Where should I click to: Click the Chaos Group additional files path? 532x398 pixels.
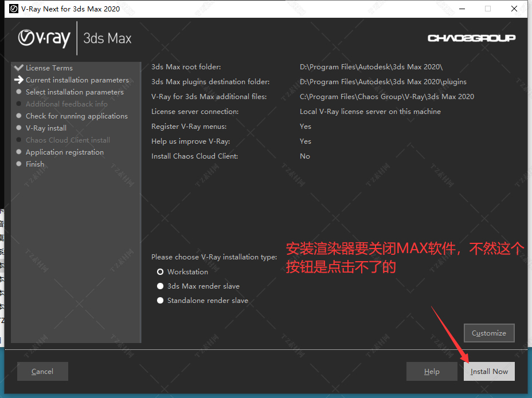click(x=387, y=97)
